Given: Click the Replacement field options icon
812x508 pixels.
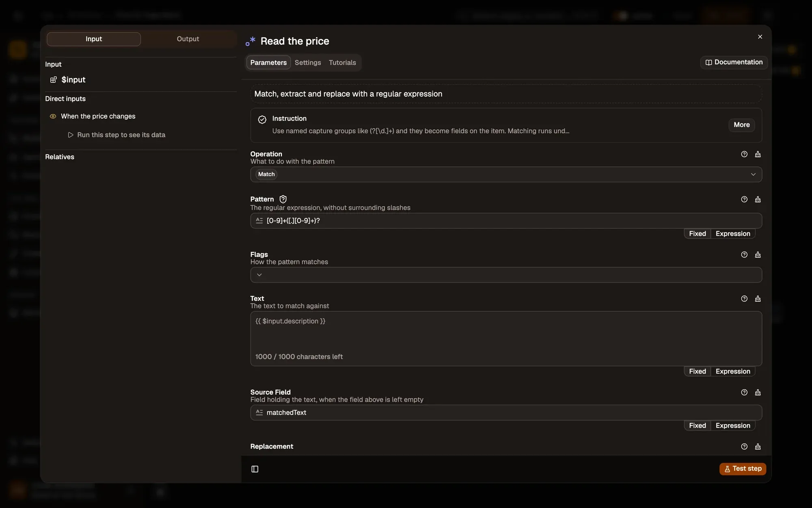Looking at the screenshot, I should pyautogui.click(x=758, y=447).
